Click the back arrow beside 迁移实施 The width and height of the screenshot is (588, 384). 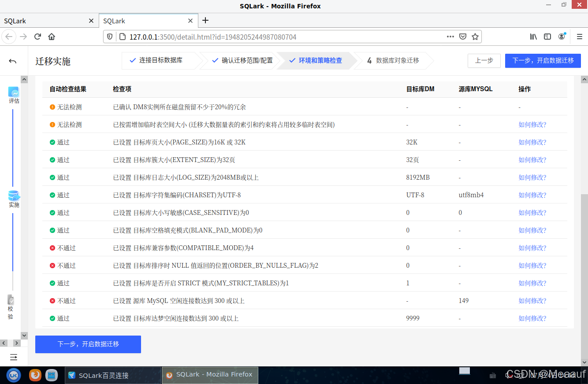click(12, 61)
